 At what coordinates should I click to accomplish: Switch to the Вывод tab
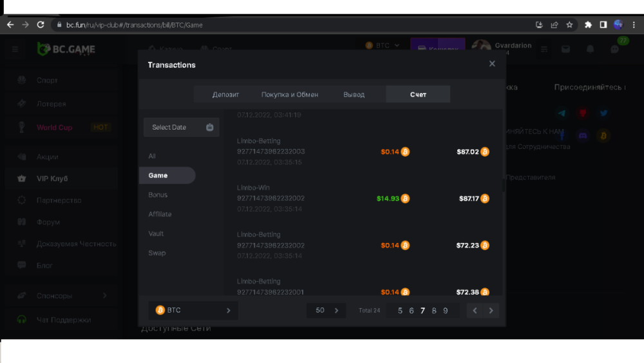pos(354,94)
